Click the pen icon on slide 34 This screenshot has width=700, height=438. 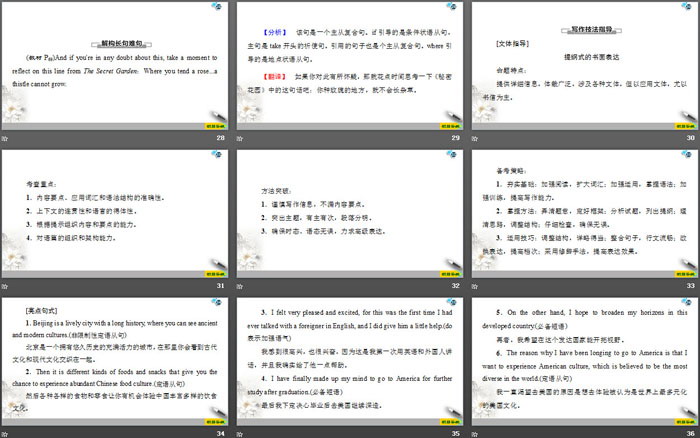click(218, 412)
